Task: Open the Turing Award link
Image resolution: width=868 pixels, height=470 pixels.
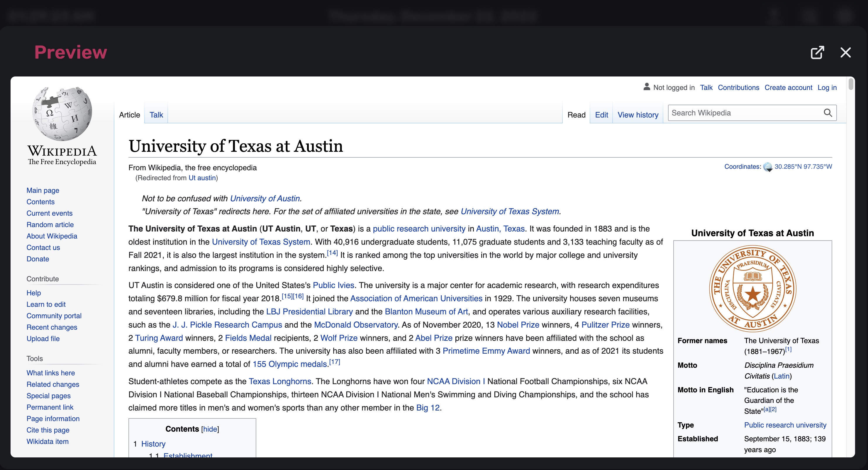Action: click(159, 338)
